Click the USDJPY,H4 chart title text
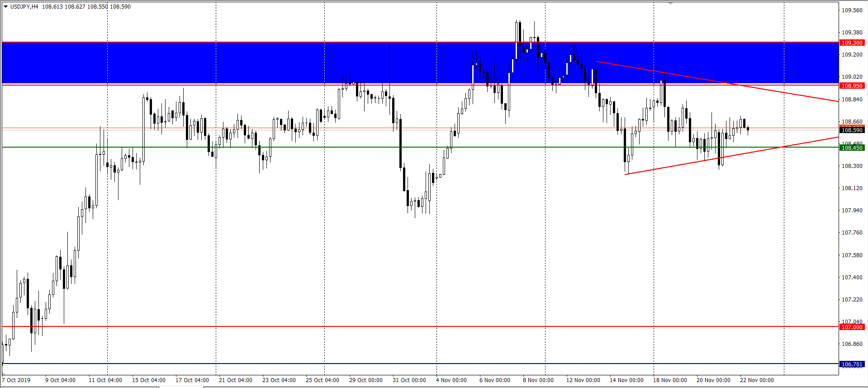This screenshot has height=388, width=868. pyautogui.click(x=24, y=7)
